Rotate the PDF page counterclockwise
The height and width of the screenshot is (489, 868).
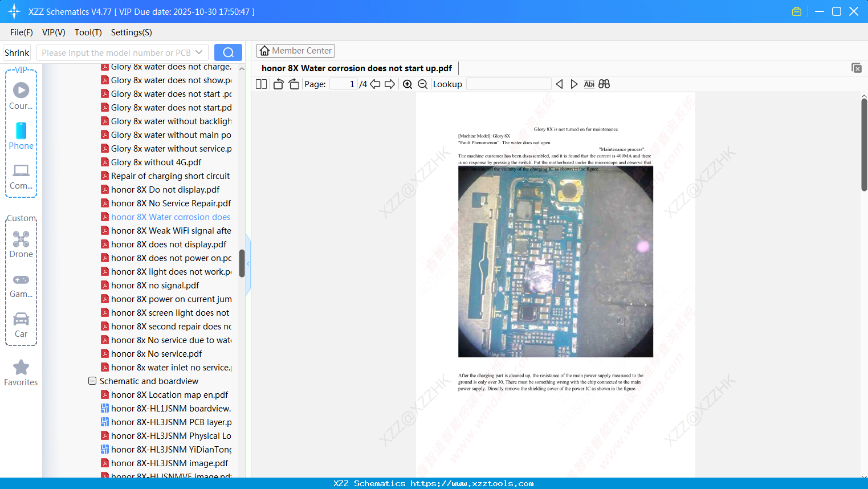tap(278, 84)
